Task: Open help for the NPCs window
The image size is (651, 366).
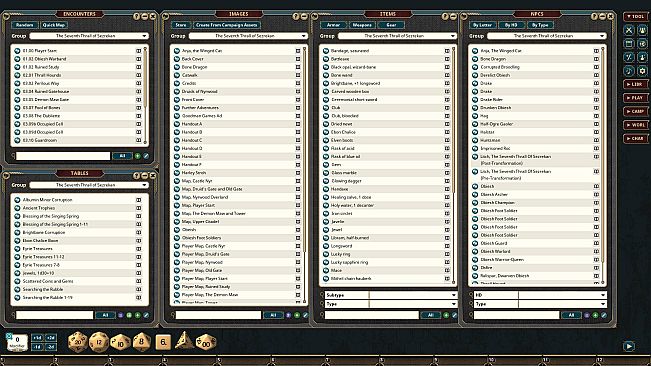Action: pyautogui.click(x=594, y=16)
